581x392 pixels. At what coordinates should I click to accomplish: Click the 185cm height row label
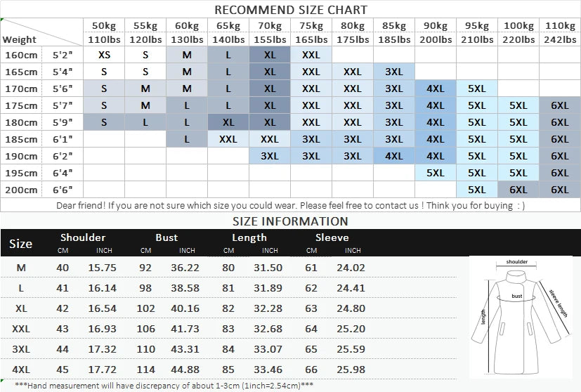(x=21, y=139)
